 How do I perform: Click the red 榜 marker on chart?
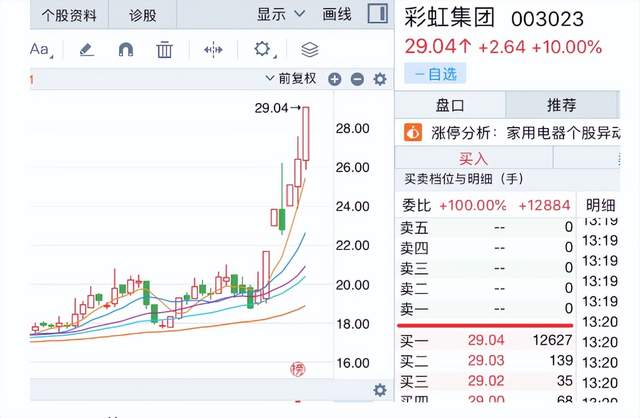point(297,370)
